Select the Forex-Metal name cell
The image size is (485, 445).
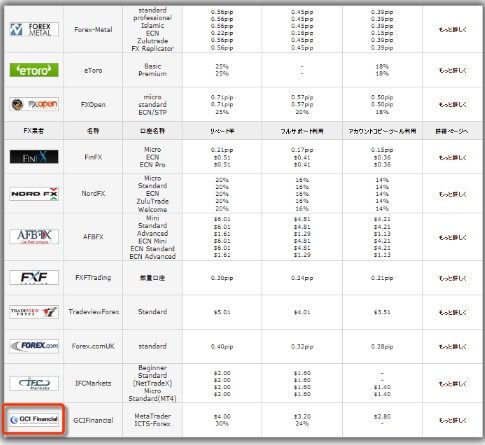tap(93, 29)
